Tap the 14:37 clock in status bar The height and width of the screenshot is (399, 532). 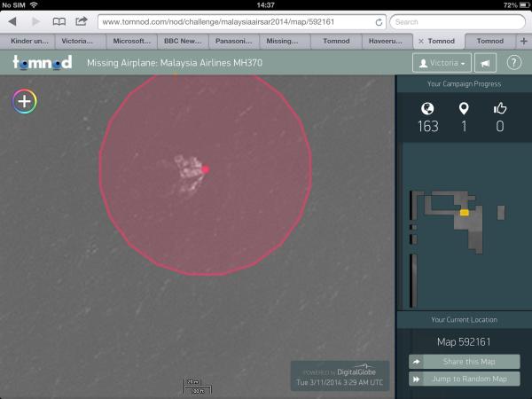tap(266, 5)
